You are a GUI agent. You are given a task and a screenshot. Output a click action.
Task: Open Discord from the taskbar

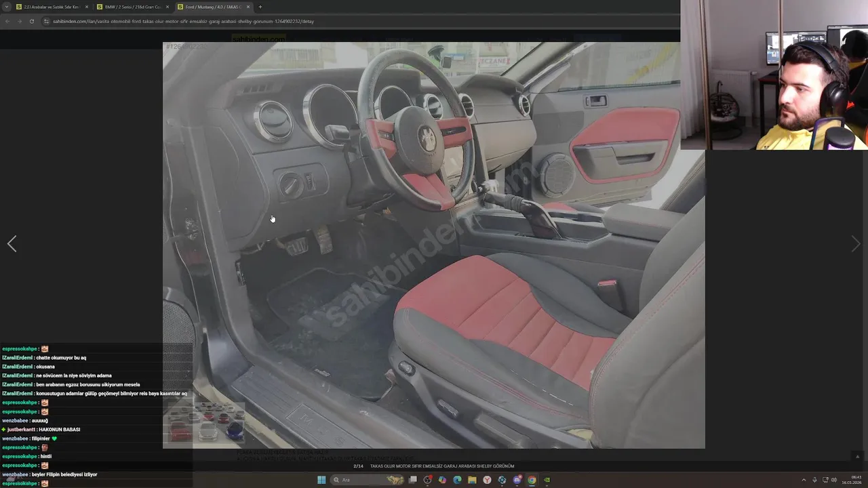(517, 480)
